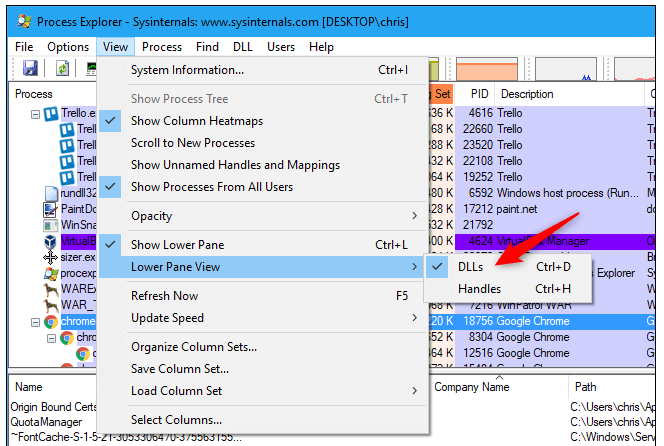Select the sizer.exe process icon

click(x=51, y=257)
